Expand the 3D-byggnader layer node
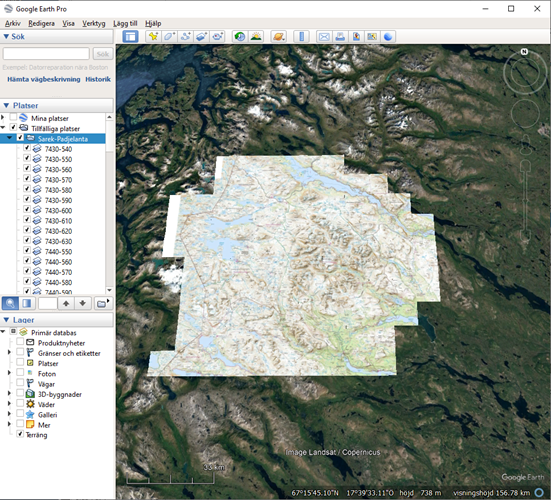 [x=9, y=393]
